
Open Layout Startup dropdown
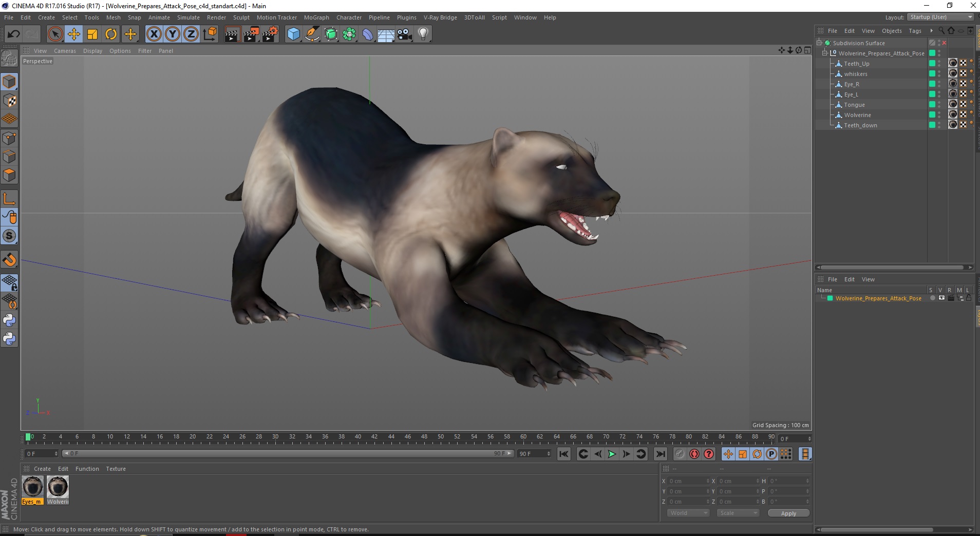(940, 17)
